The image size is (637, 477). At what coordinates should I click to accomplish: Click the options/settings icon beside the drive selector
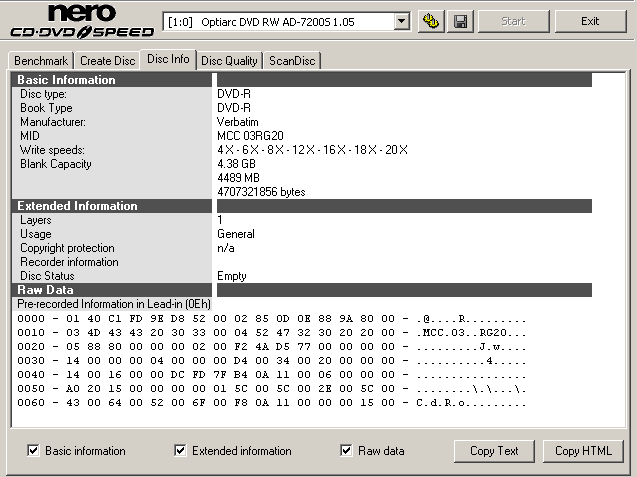pyautogui.click(x=432, y=21)
